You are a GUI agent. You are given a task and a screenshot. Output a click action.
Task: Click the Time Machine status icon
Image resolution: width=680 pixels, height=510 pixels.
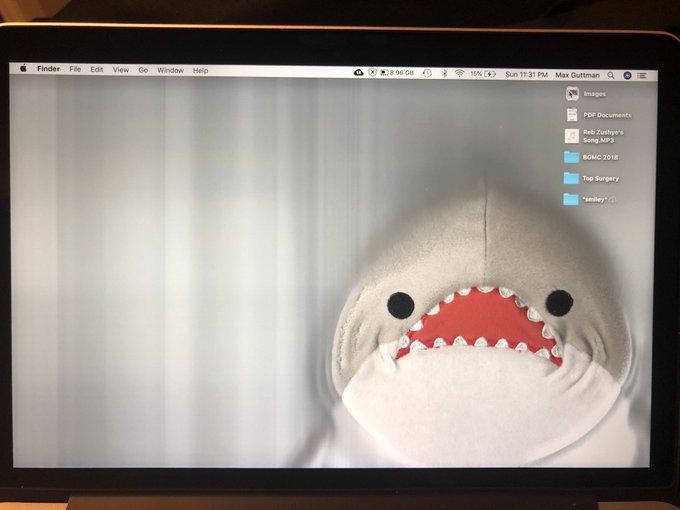click(427, 73)
